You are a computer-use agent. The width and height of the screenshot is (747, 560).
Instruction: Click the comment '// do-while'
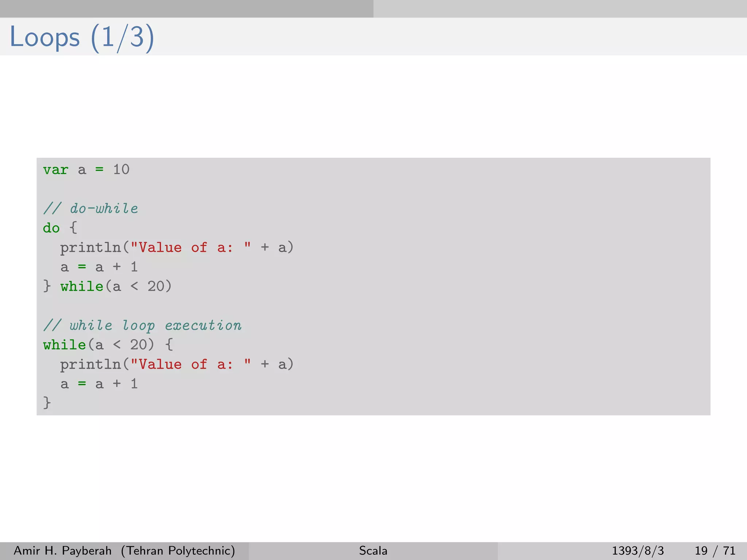[90, 209]
